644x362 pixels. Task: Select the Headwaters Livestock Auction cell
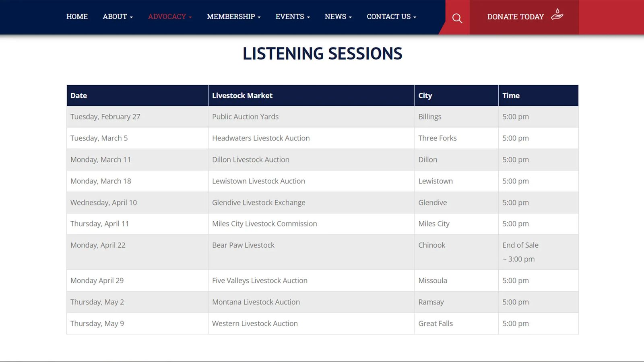pyautogui.click(x=311, y=138)
